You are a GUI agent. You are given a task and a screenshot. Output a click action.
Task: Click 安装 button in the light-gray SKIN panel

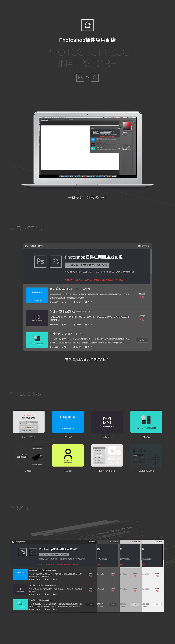(135, 605)
